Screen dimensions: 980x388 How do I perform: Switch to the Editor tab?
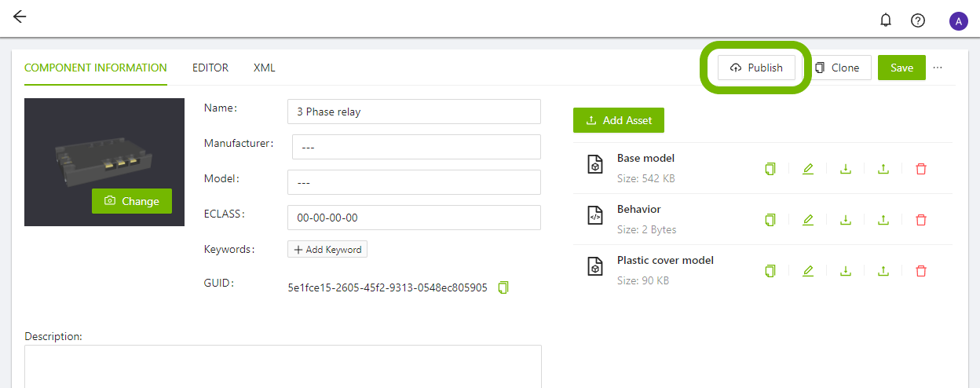pyautogui.click(x=210, y=68)
